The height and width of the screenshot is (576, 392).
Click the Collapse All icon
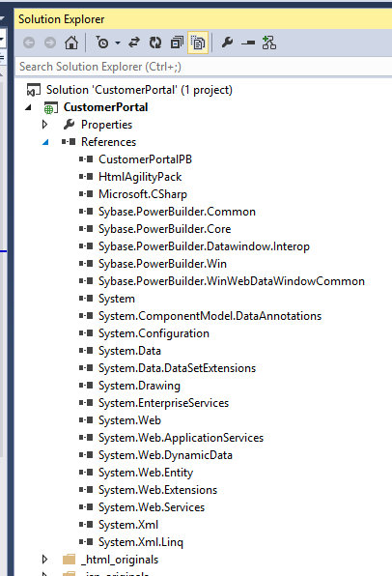pos(177,43)
